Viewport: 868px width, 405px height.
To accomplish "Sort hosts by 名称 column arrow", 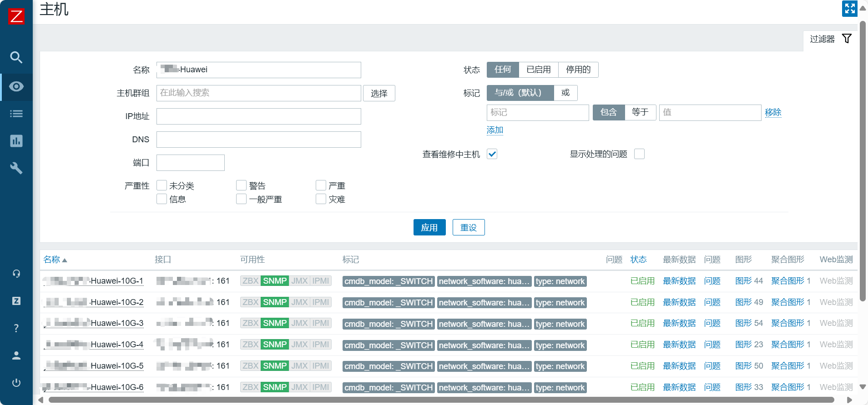I will (x=65, y=260).
